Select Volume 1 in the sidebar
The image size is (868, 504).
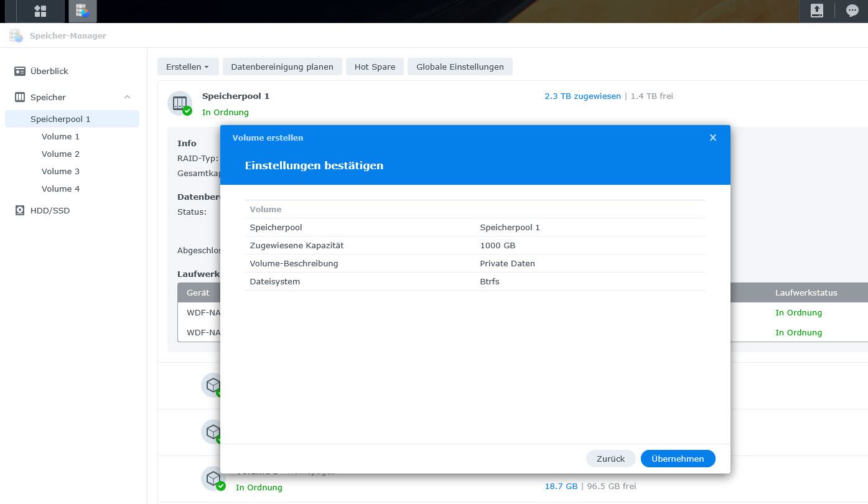60,136
